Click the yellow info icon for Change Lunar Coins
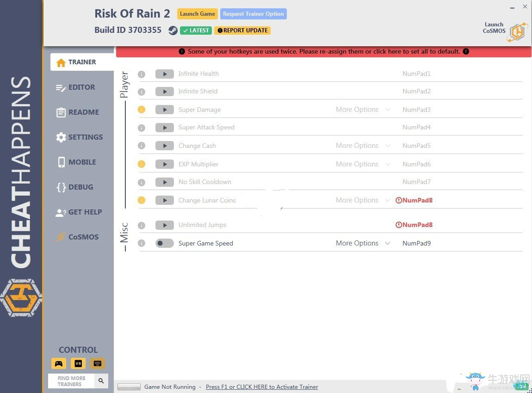The image size is (532, 393). [142, 200]
